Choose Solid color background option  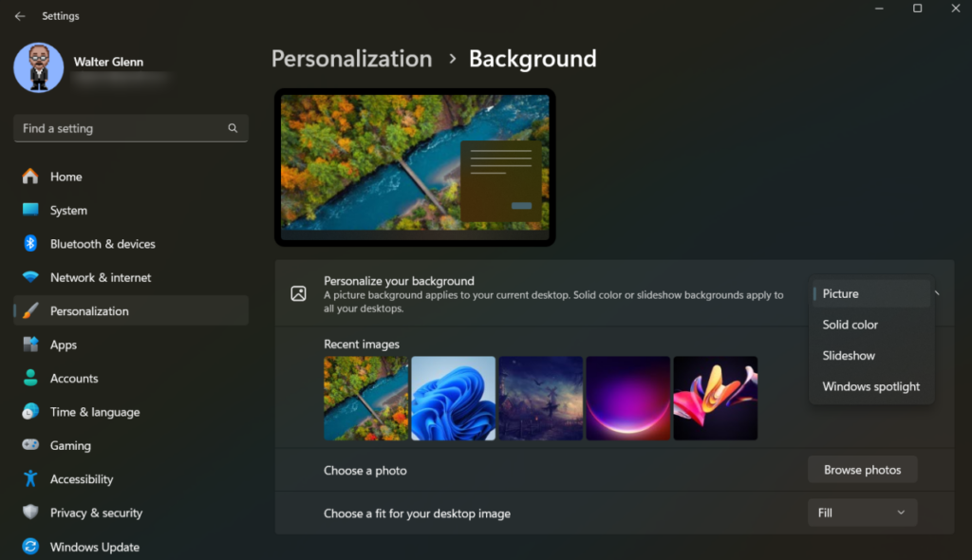(871, 325)
